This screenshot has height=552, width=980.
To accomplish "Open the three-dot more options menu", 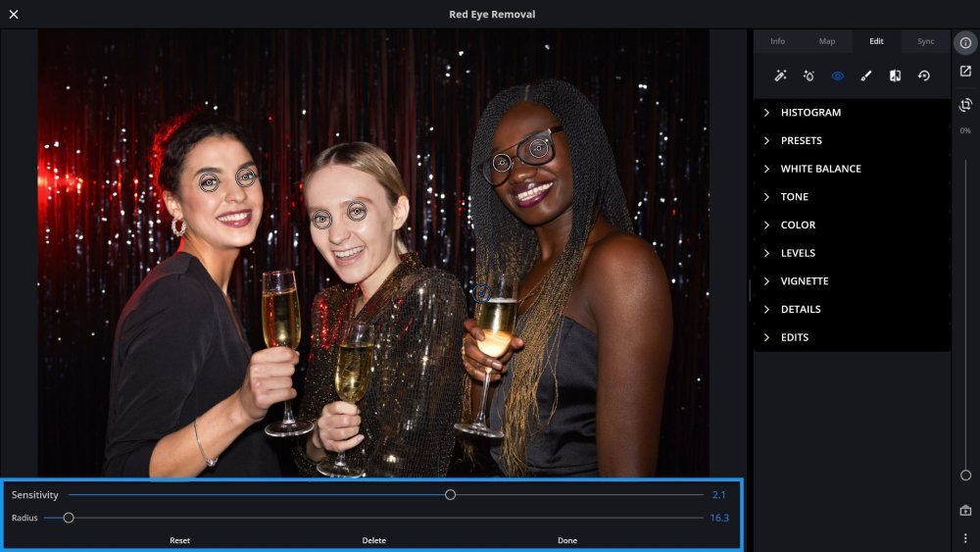I will [x=965, y=538].
